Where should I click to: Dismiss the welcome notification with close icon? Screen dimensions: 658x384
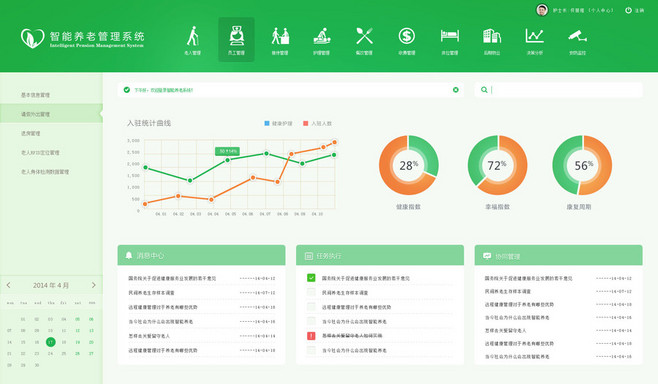click(x=456, y=90)
